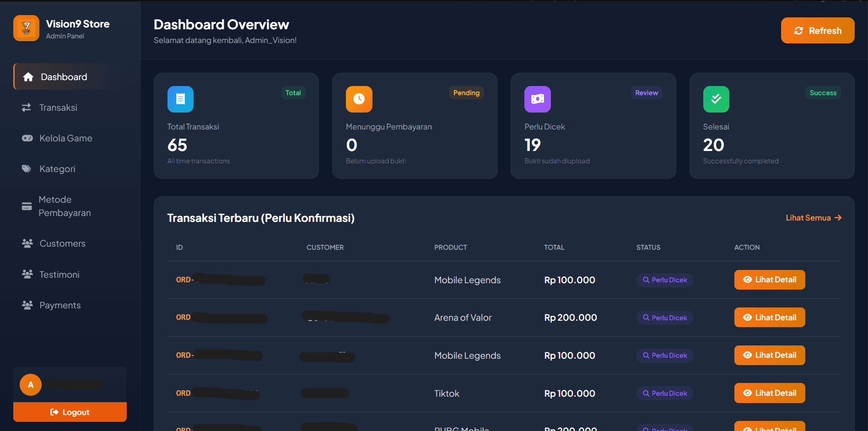Click the orange user avatar with letter A
The height and width of the screenshot is (431, 868).
tap(31, 385)
